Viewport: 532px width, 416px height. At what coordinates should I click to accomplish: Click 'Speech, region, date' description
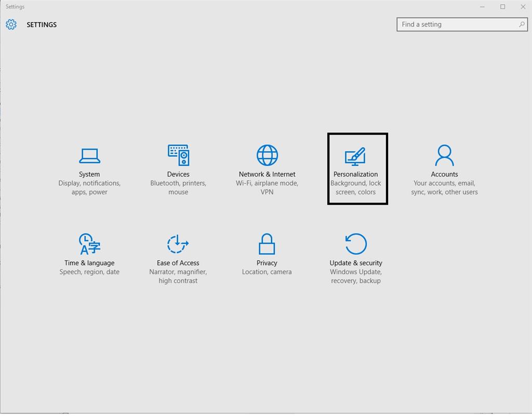point(89,272)
